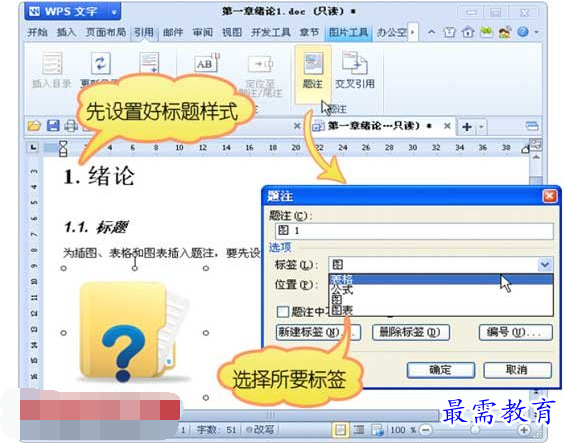This screenshot has height=443, width=564.
Task: Click the user avatar icon in top bar
Action: pyautogui.click(x=505, y=32)
